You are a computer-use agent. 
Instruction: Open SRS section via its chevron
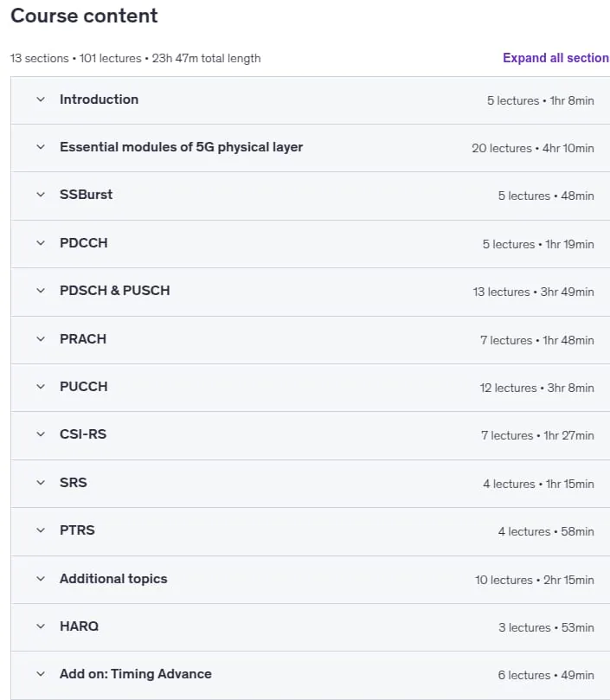click(41, 483)
